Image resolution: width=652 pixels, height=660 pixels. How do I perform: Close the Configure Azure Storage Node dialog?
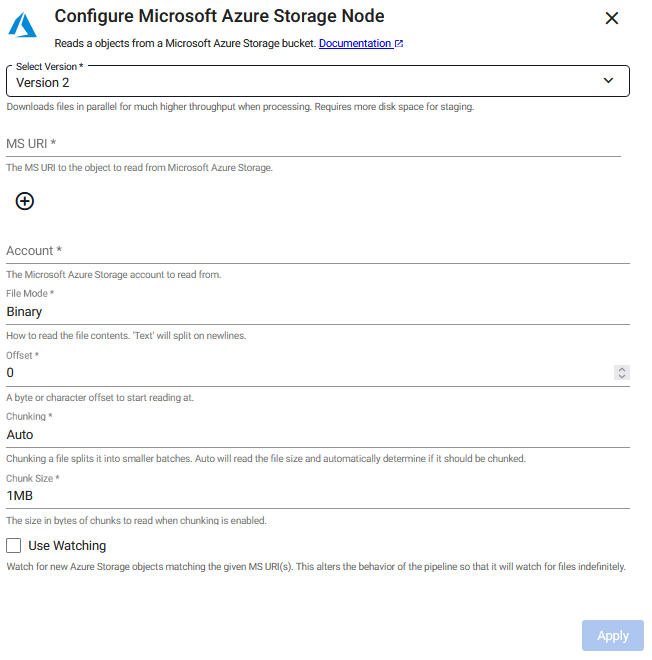tap(612, 18)
